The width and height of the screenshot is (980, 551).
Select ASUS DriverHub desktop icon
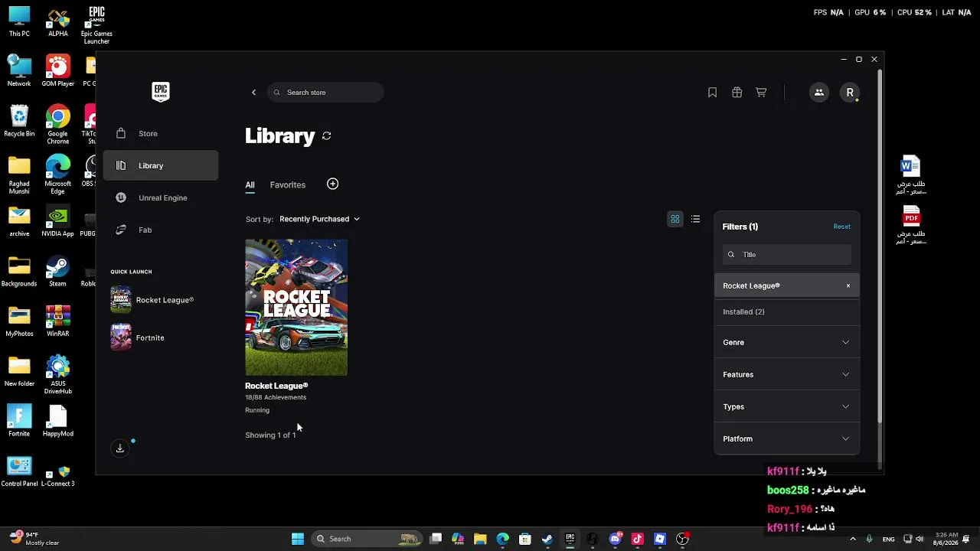click(x=57, y=375)
